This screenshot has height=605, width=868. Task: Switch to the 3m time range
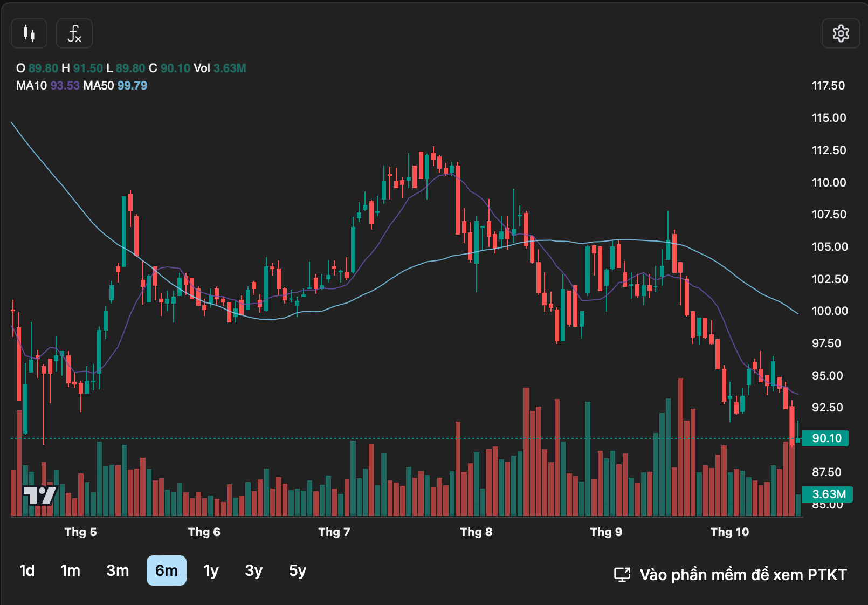[118, 570]
